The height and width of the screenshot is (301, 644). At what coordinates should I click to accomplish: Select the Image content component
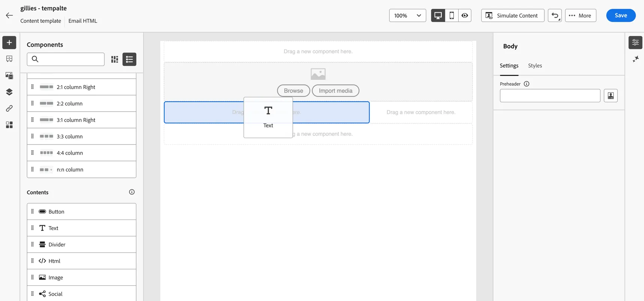point(82,277)
